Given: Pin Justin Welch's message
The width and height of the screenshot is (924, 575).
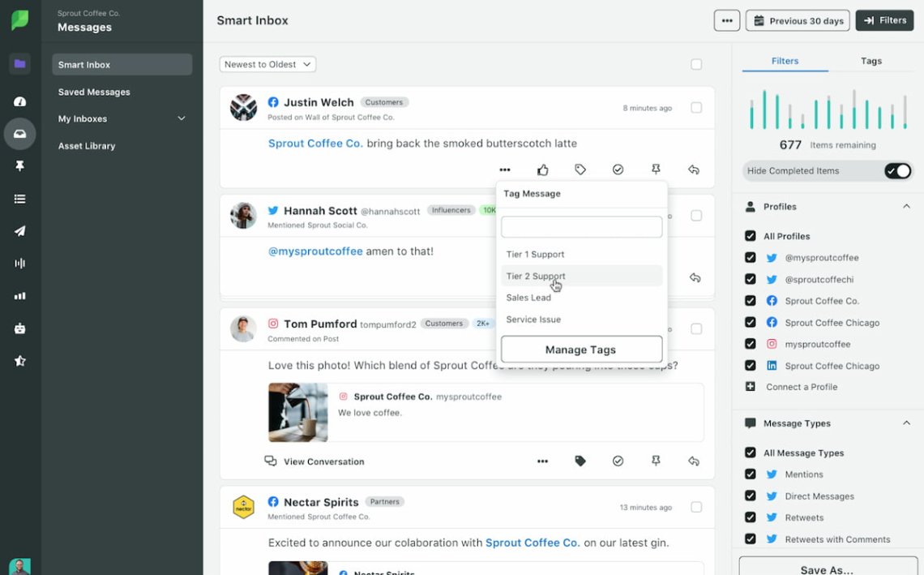Looking at the screenshot, I should pos(656,169).
